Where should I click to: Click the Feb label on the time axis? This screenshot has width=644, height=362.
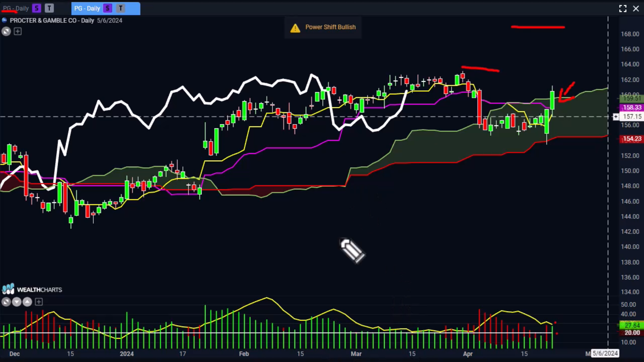pyautogui.click(x=244, y=354)
